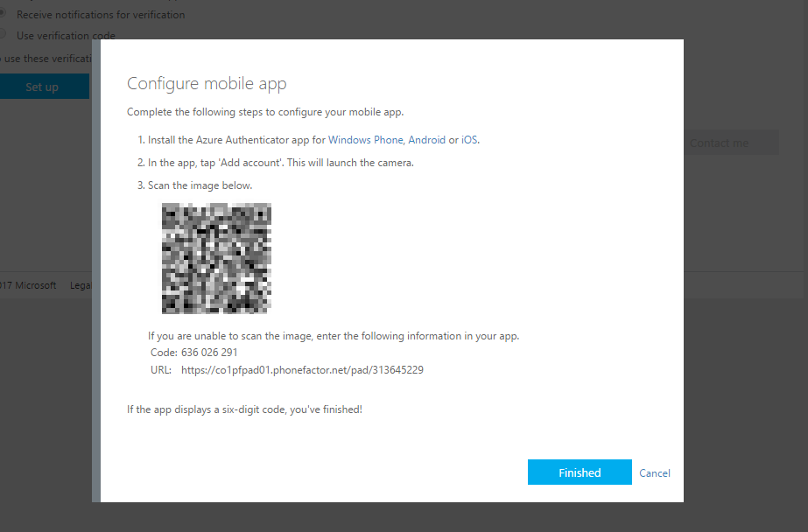Click 'If you are unable to scan' text
The height and width of the screenshot is (532, 808).
[334, 336]
